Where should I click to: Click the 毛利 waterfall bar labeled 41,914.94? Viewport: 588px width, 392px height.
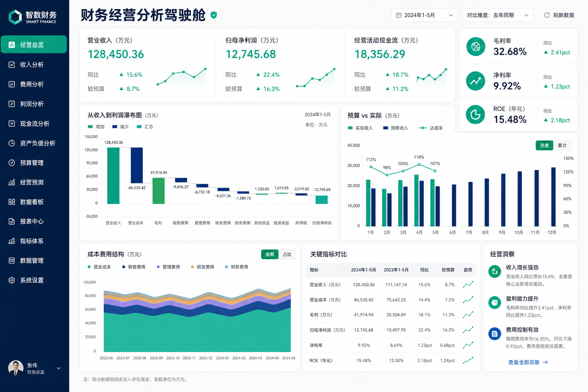tap(158, 191)
